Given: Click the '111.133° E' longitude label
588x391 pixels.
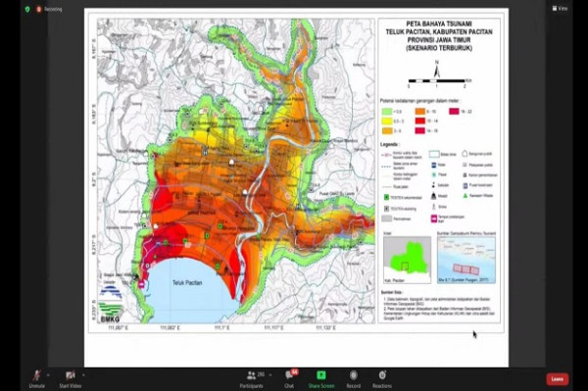Looking at the screenshot, I should 325,327.
